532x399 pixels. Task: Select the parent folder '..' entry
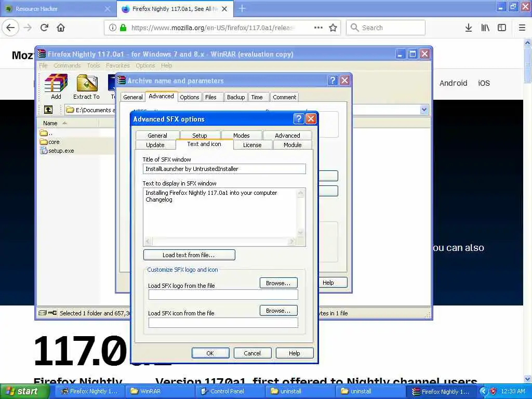(46, 132)
